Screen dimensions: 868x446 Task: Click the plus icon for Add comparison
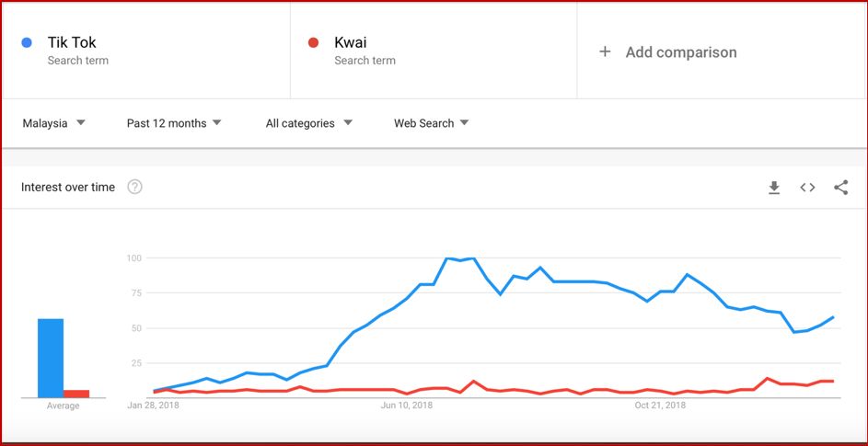[605, 52]
